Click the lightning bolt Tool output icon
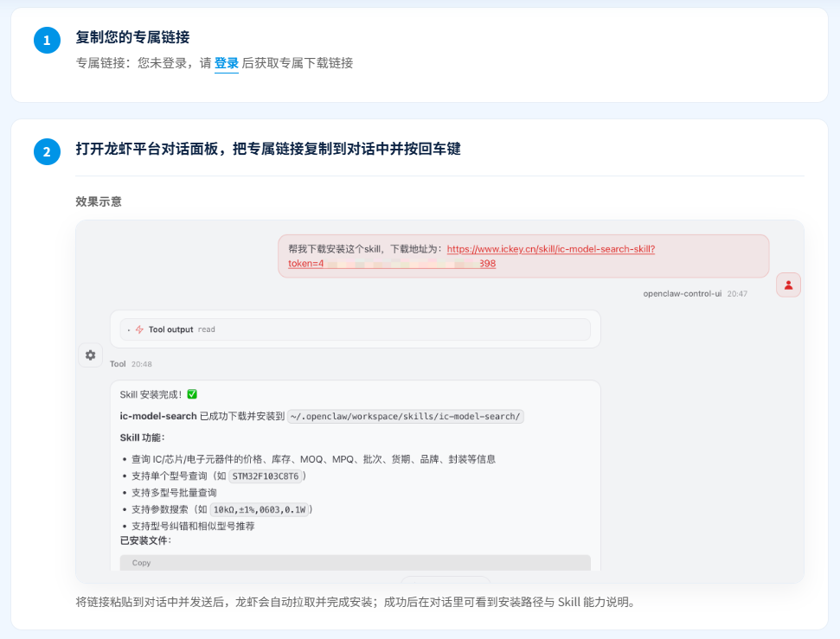Image resolution: width=840 pixels, height=639 pixels. click(139, 329)
